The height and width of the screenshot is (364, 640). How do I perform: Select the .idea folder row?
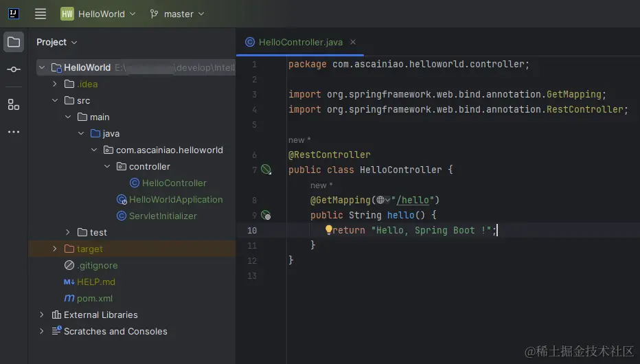click(132, 84)
